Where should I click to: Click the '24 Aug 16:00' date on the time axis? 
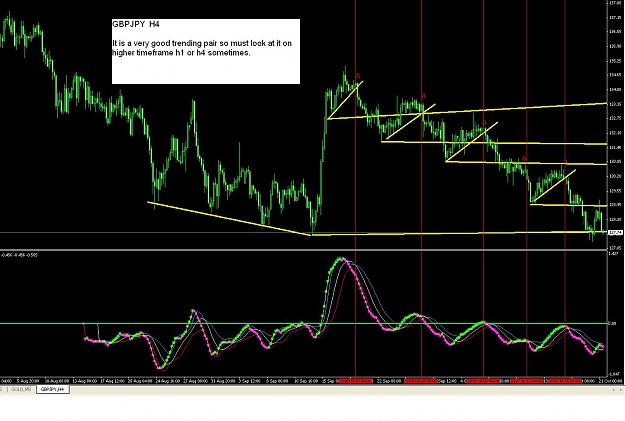pos(167,381)
